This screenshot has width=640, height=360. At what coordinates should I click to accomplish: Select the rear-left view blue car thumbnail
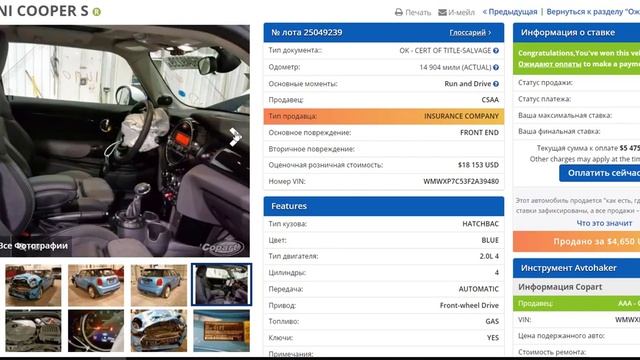tap(96, 285)
